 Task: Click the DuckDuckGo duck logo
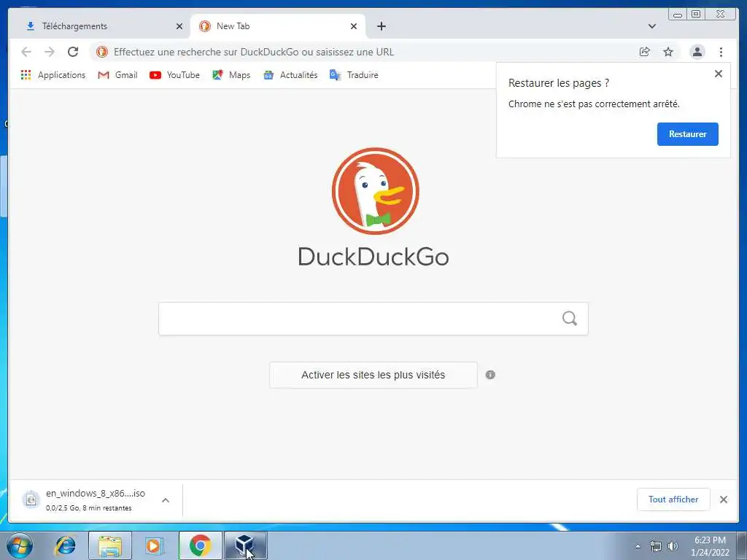pos(375,191)
